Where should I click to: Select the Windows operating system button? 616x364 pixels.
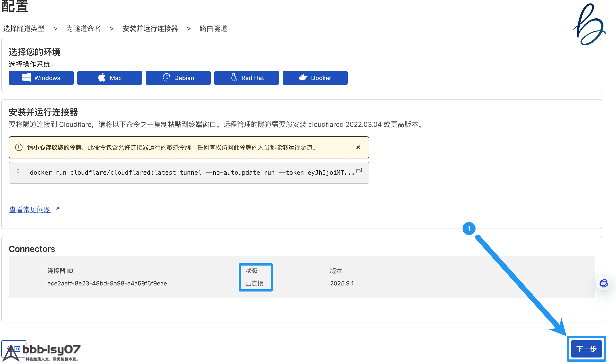click(41, 78)
